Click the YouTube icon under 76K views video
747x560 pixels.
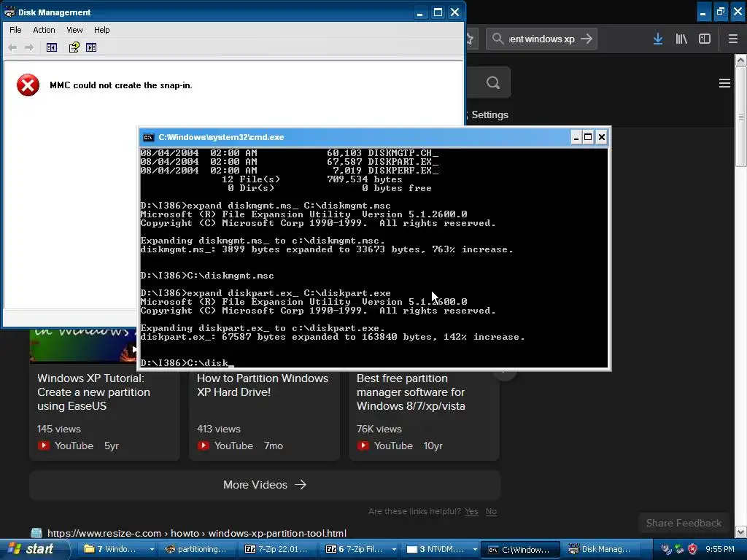point(363,446)
